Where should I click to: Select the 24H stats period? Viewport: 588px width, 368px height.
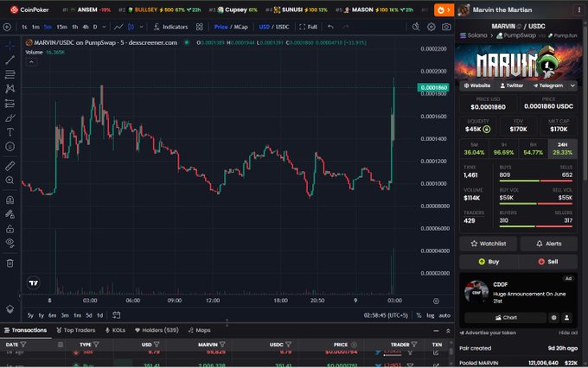pos(563,149)
